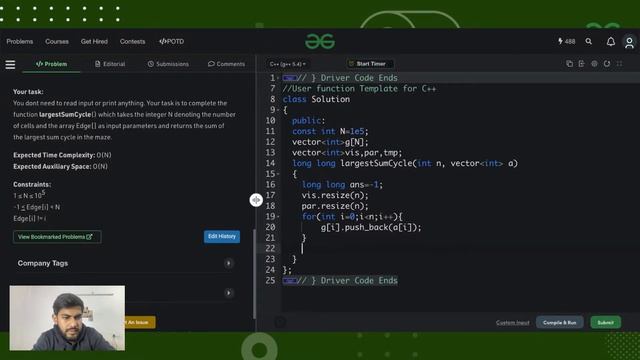Click 'Expected Auxiliary Space:' text

[52, 167]
